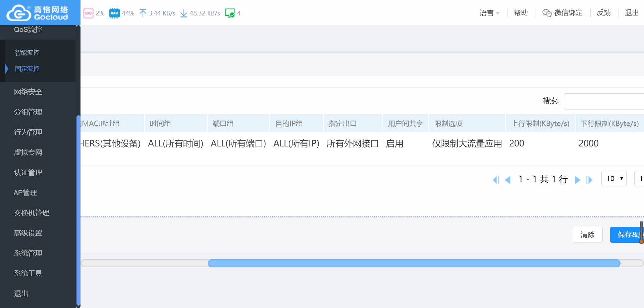Click the online devices monitor icon
The height and width of the screenshot is (308, 644).
(230, 13)
